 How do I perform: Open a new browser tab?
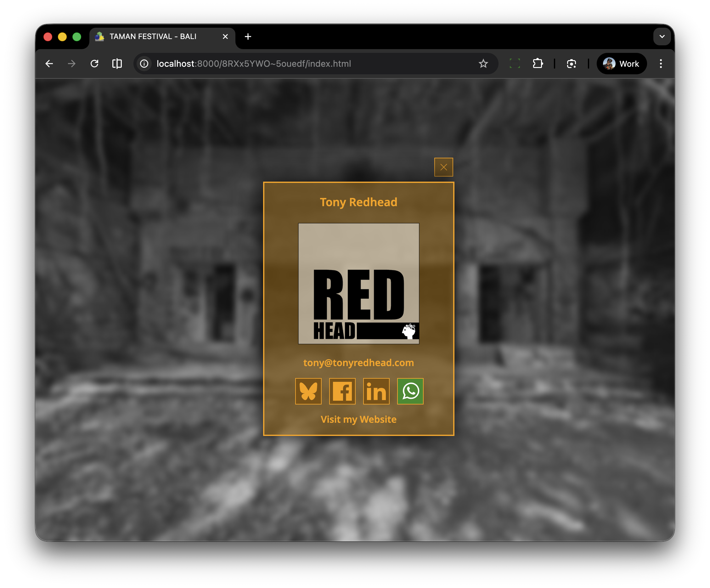248,37
